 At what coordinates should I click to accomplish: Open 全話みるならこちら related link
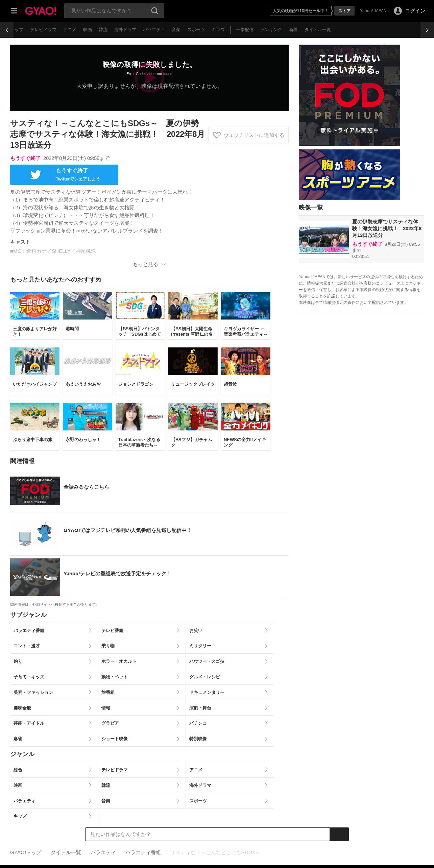[x=149, y=491]
